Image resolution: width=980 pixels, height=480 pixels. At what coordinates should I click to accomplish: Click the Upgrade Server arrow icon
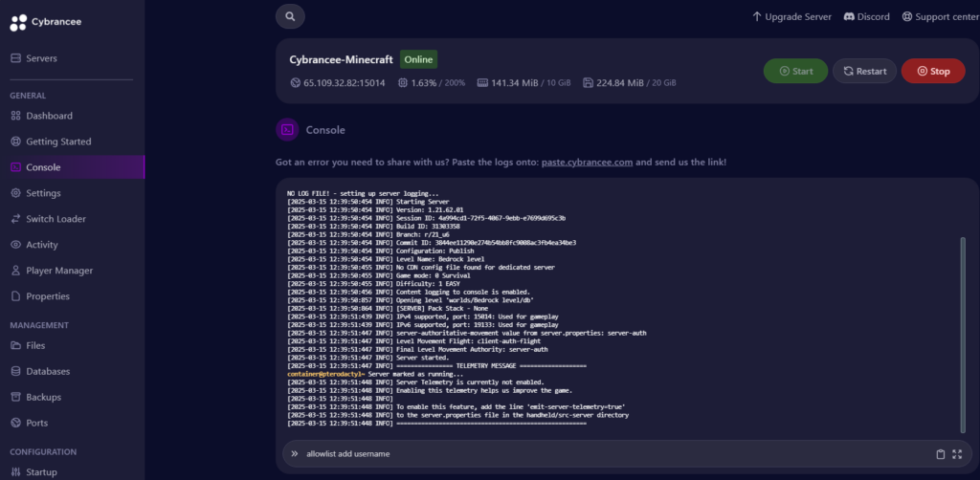[757, 17]
